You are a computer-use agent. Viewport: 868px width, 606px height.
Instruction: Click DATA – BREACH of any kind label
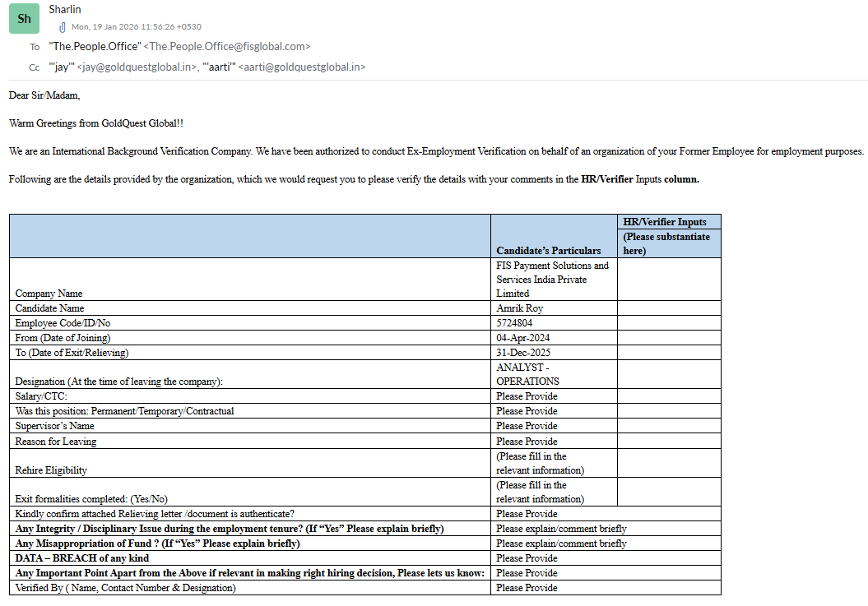(82, 558)
